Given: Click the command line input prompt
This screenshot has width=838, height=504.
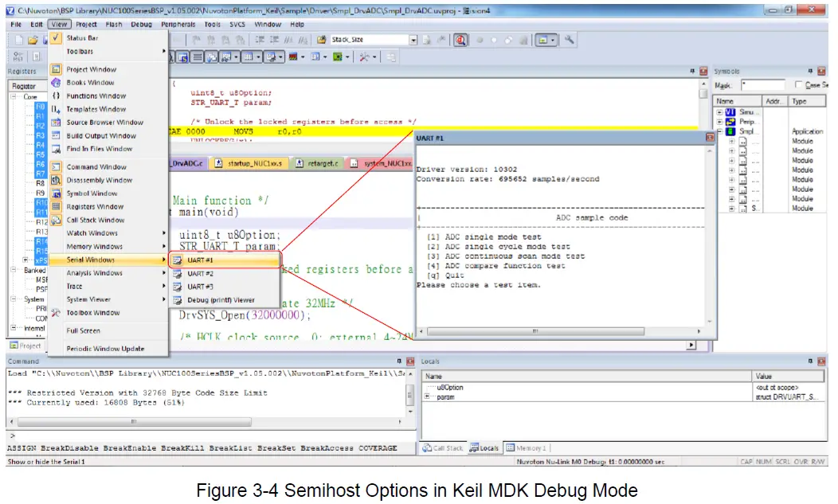Looking at the screenshot, I should pos(209,436).
